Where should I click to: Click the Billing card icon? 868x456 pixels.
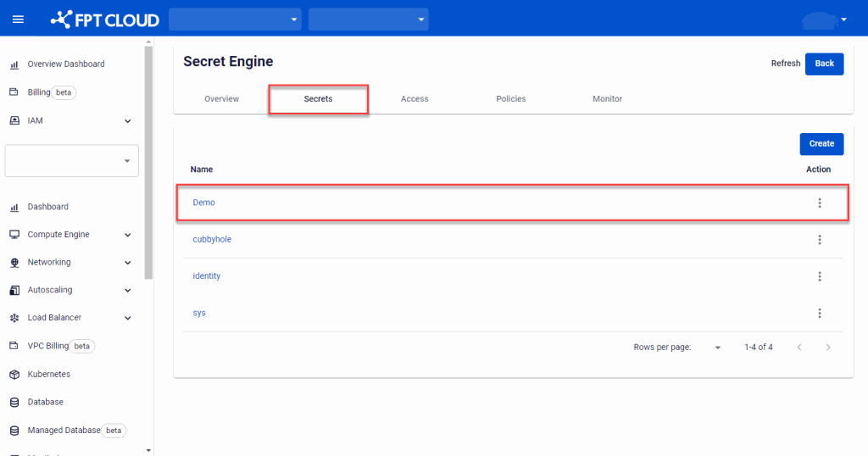click(x=14, y=92)
